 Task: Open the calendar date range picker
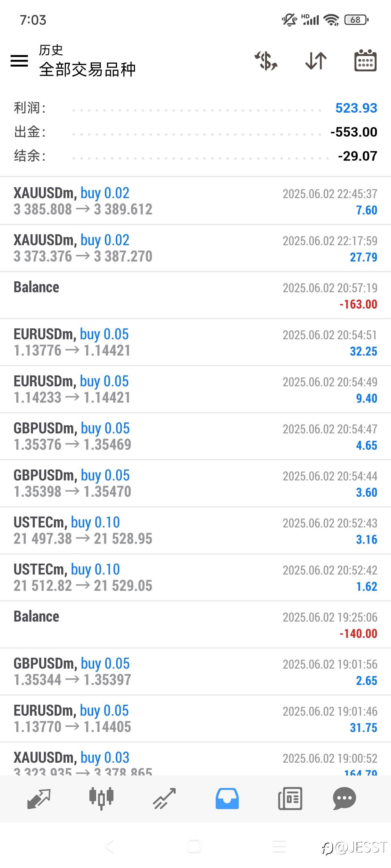[365, 61]
